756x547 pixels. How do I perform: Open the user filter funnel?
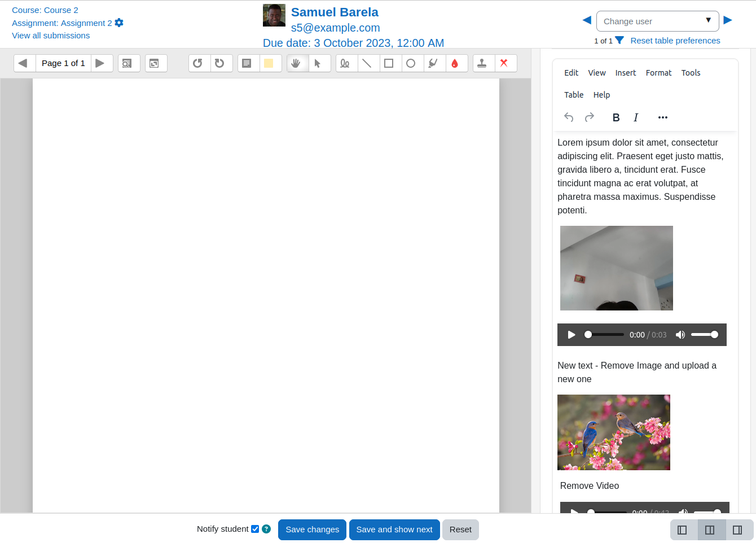[619, 40]
